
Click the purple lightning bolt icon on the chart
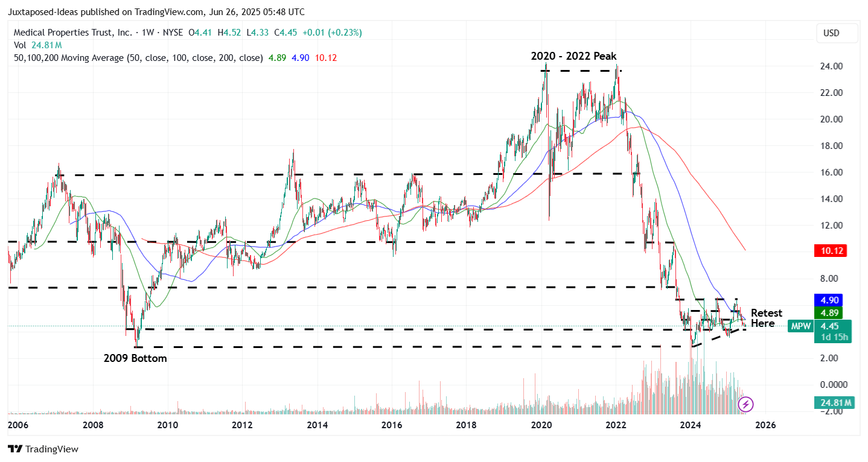(x=746, y=403)
